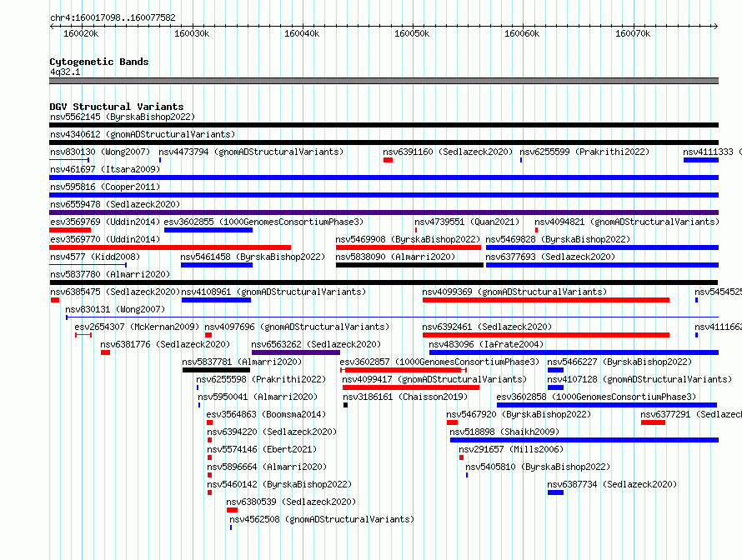Screen dimensions: 742x560
Task: Click nsv5950041 (Almarri2020) label
Action: tap(258, 397)
